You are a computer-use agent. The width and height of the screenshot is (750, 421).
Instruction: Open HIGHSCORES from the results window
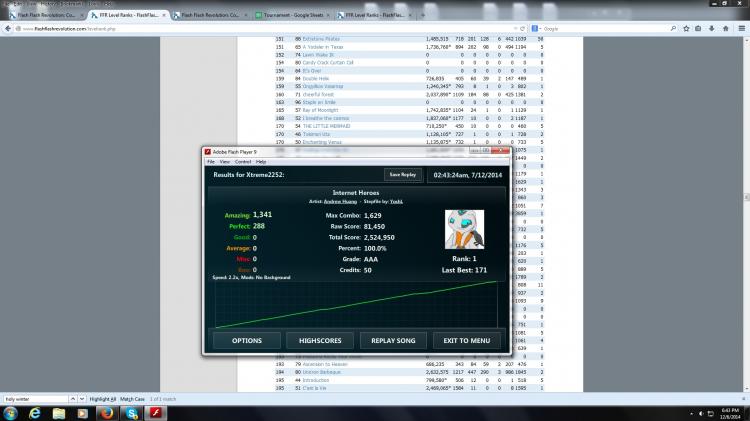pos(320,341)
